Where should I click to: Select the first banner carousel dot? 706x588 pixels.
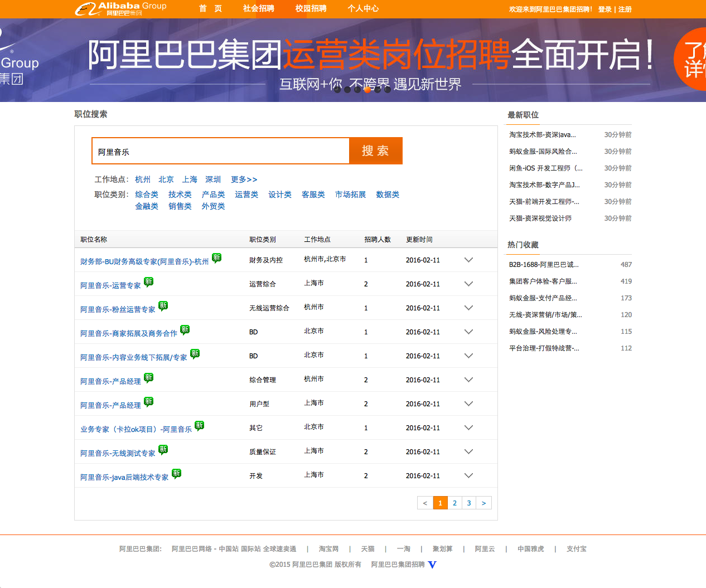(337, 89)
